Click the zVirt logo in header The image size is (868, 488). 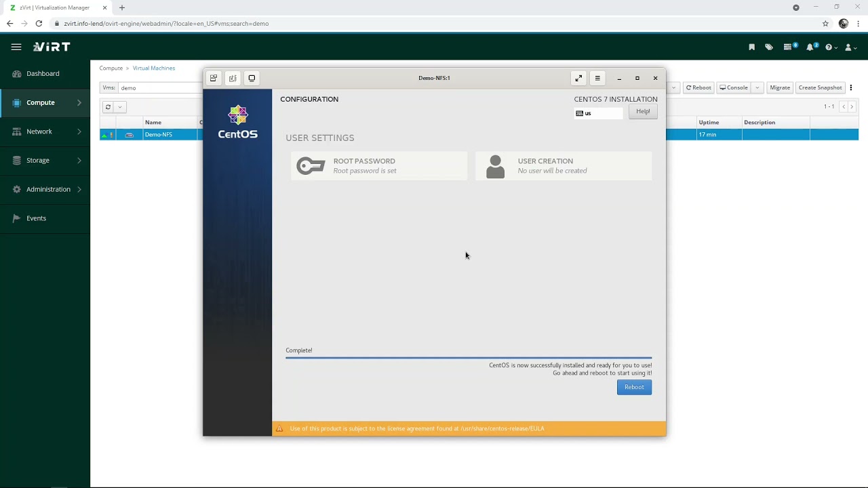[52, 47]
